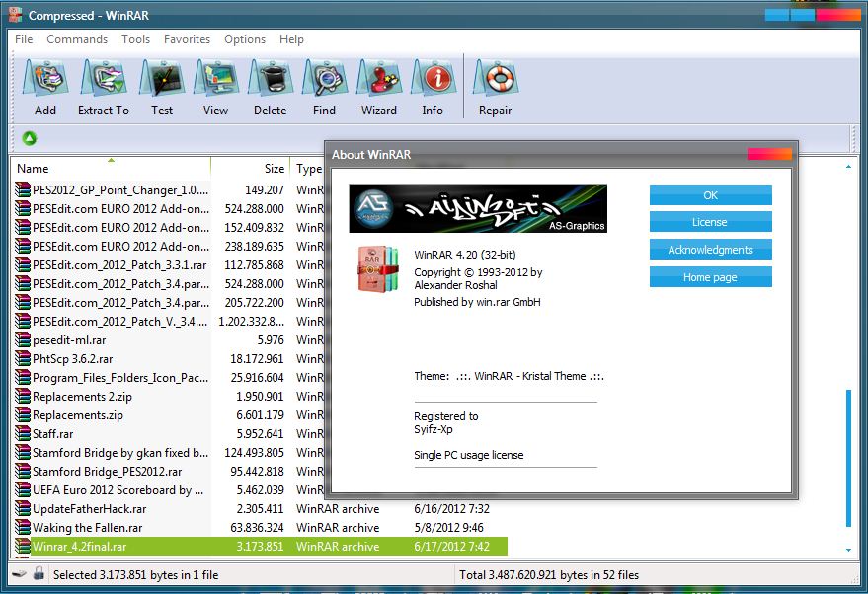The image size is (868, 594).
Task: Click the Add toolbar icon
Action: click(x=45, y=78)
